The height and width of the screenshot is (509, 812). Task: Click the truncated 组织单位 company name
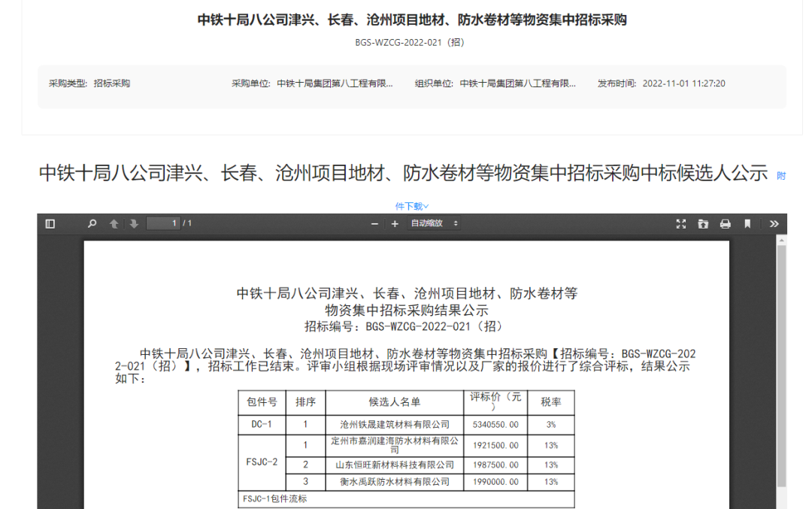(x=517, y=83)
